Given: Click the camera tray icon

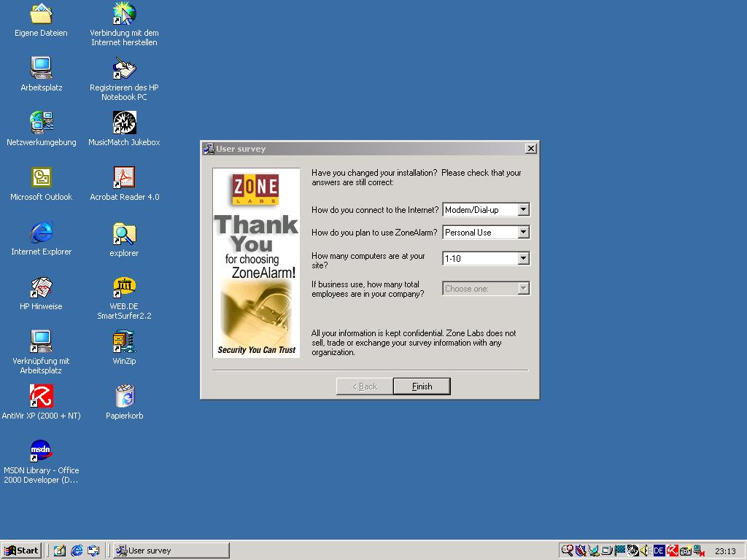Looking at the screenshot, I should (686, 551).
